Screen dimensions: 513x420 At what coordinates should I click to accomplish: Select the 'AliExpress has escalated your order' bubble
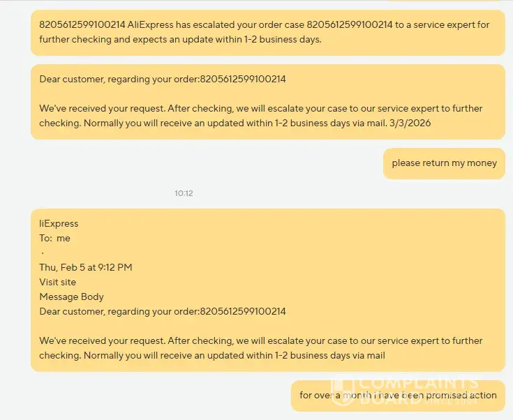[267, 32]
